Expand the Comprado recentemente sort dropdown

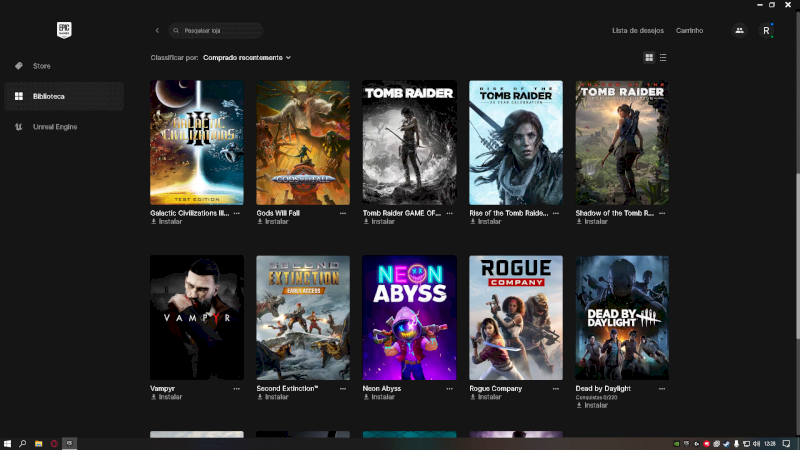click(246, 58)
